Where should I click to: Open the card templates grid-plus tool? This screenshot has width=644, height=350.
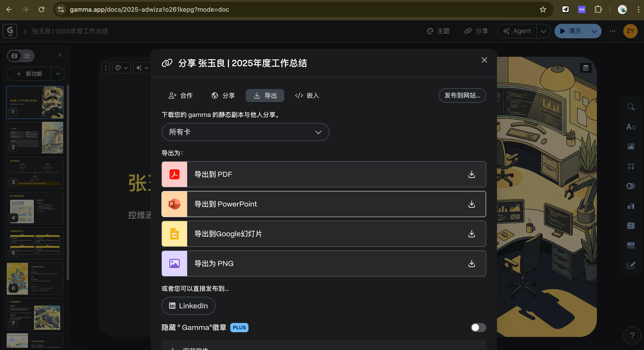(x=631, y=166)
